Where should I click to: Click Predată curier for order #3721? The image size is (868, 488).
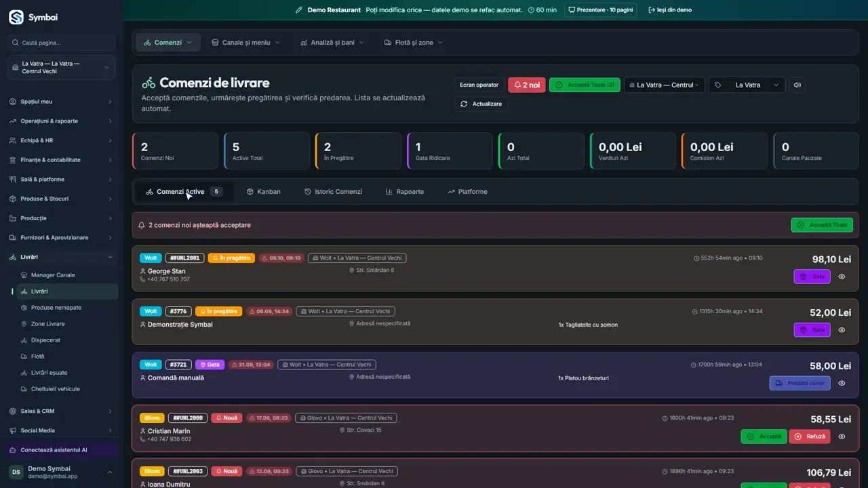[800, 383]
